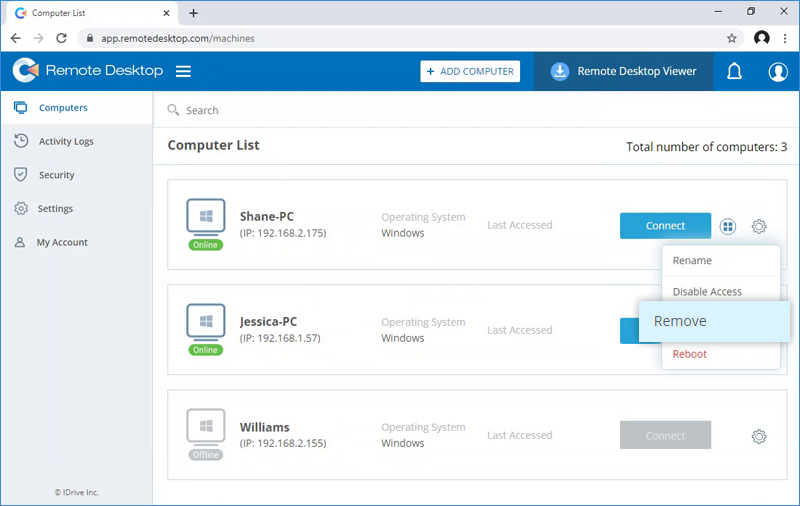Viewport: 800px width, 506px height.
Task: Click into the Search field
Action: point(400,110)
